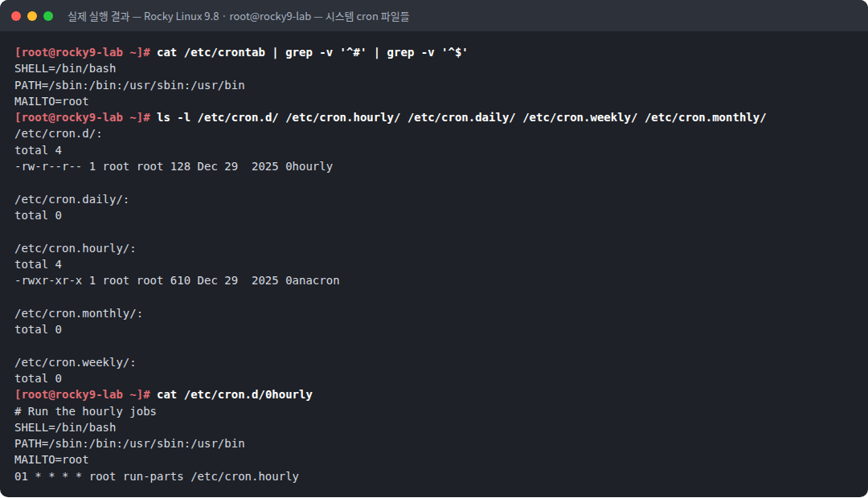Click the 0hourly file listing row
Viewport: 868px width, 498px height.
(174, 166)
